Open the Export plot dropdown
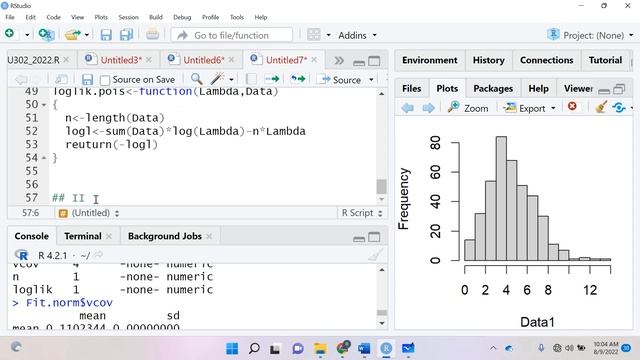640x360 pixels. [529, 108]
